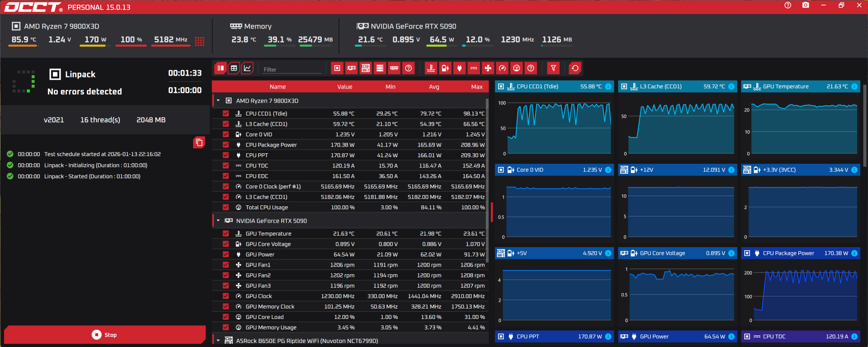
Task: Take screenshot with the camera icon
Action: click(806, 5)
